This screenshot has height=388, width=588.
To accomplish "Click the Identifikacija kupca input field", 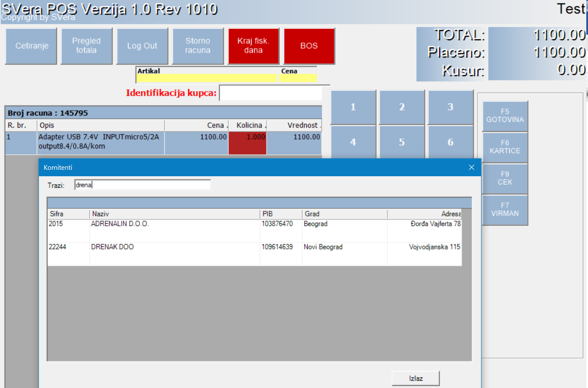I will pyautogui.click(x=270, y=93).
